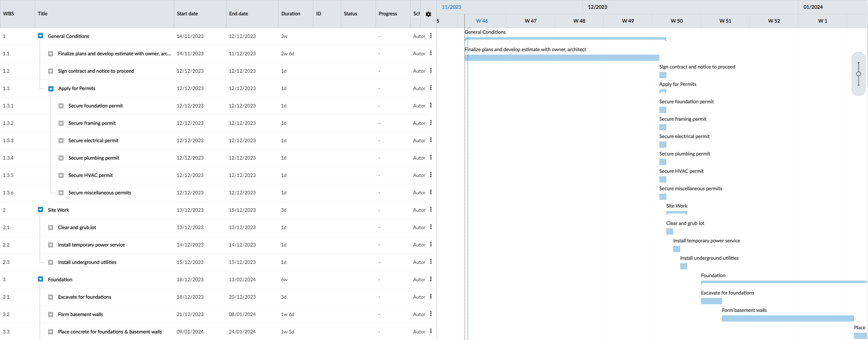
Task: Open three-dot menu for General Conditions row
Action: click(x=431, y=36)
